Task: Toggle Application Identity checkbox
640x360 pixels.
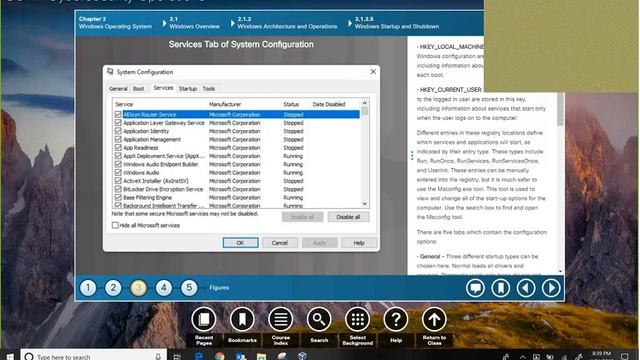Action: [118, 131]
